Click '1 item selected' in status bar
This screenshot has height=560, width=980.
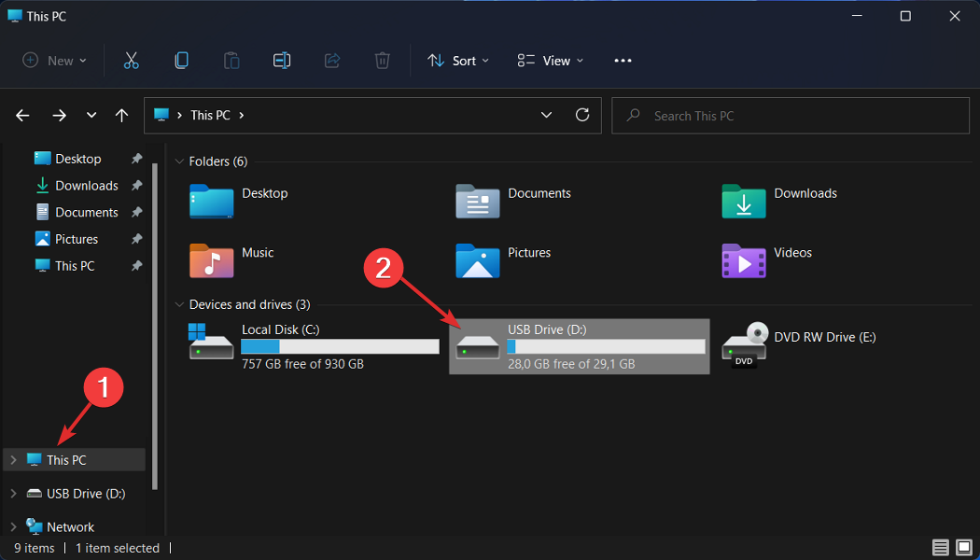[x=118, y=548]
